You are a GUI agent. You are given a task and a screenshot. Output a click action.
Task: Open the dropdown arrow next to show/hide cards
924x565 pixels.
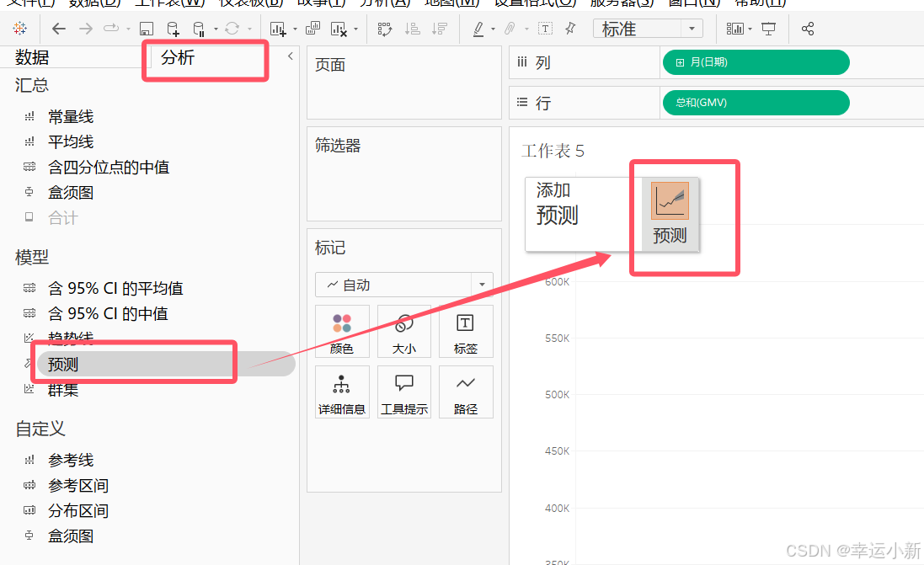click(750, 29)
